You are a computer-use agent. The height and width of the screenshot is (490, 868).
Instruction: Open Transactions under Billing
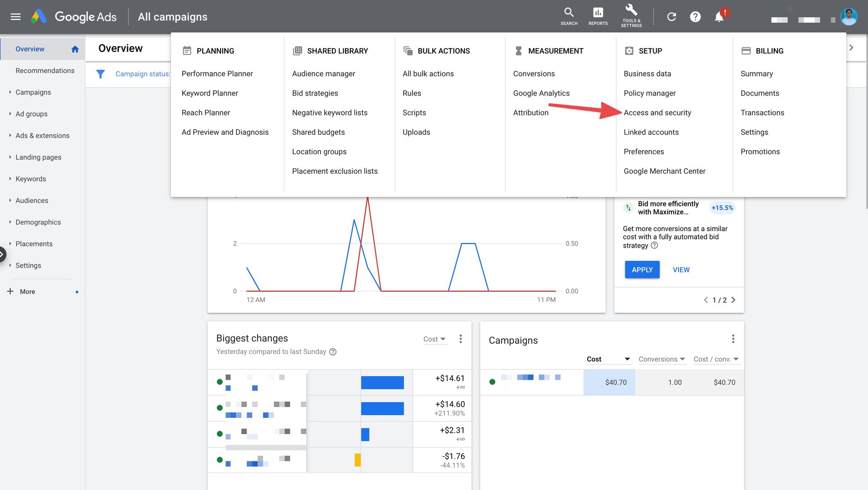[x=762, y=113]
